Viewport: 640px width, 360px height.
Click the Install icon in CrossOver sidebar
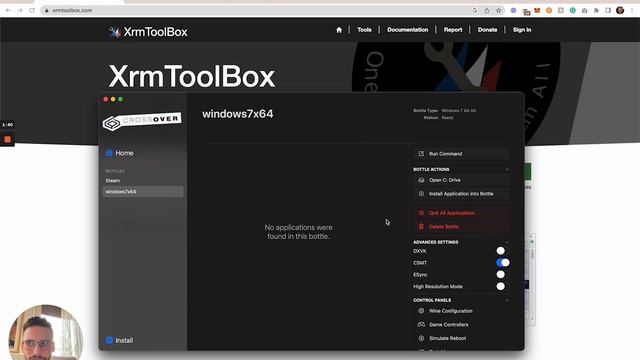tap(109, 340)
